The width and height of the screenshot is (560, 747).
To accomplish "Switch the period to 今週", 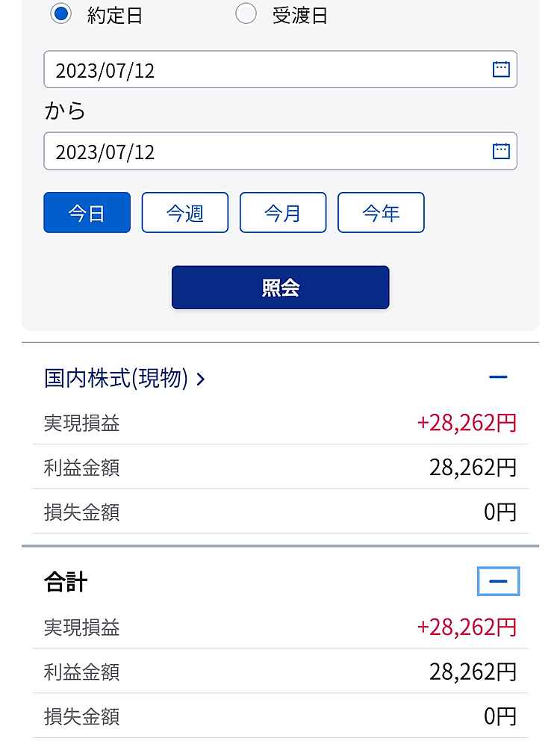I will [x=184, y=213].
